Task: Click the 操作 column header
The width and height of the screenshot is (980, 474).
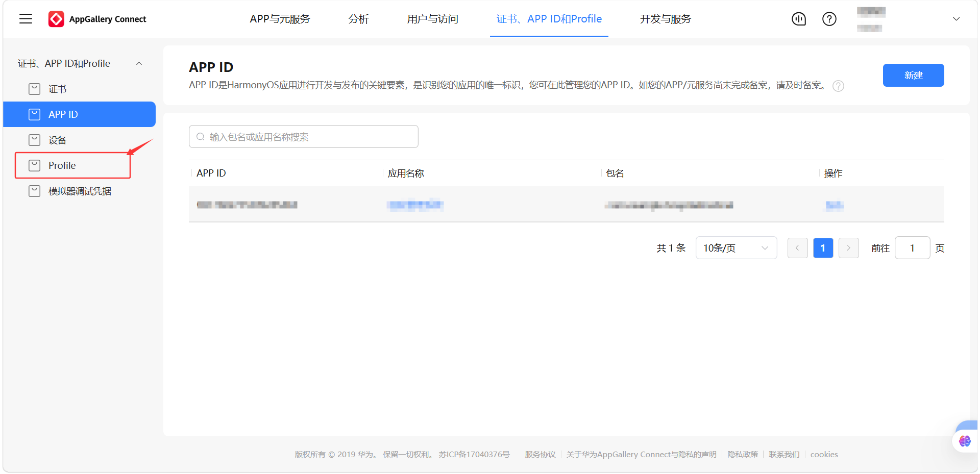Action: 833,173
